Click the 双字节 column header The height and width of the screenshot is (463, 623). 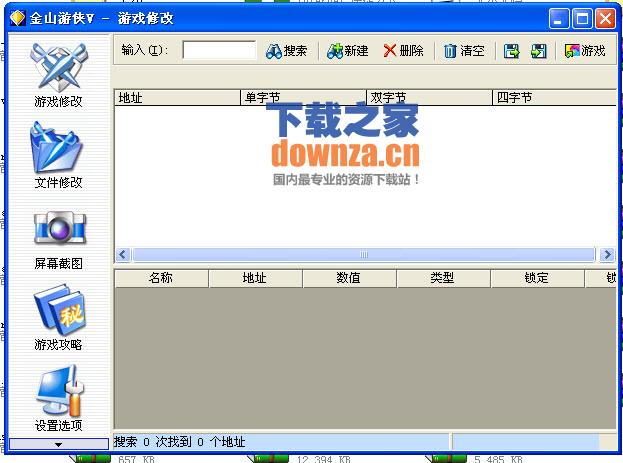tap(429, 97)
